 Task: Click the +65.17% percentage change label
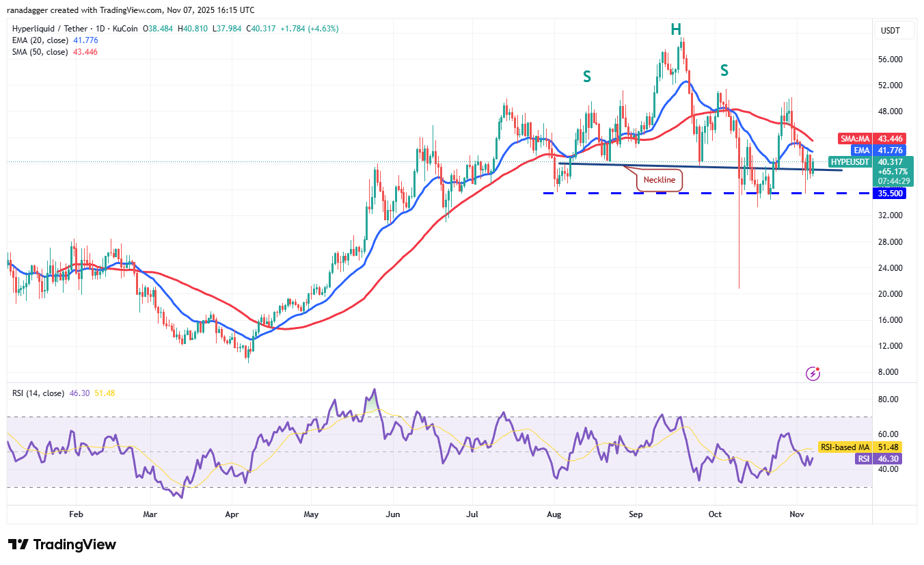tap(892, 172)
